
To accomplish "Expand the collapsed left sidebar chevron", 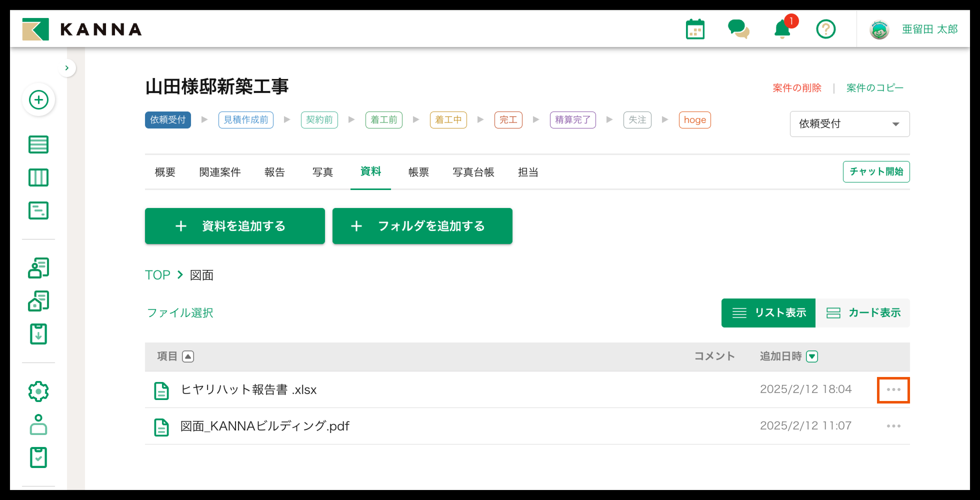I will pos(67,68).
